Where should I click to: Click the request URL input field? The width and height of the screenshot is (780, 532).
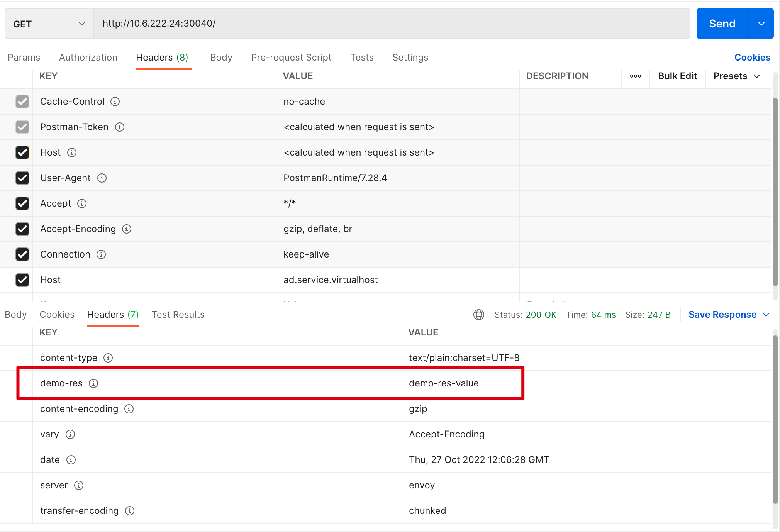(392, 24)
